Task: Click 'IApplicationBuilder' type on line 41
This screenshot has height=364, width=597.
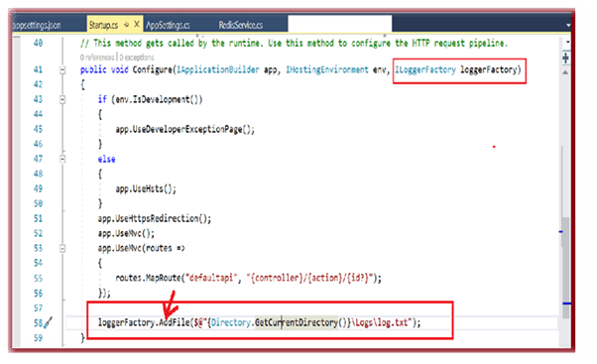Action: coord(218,70)
